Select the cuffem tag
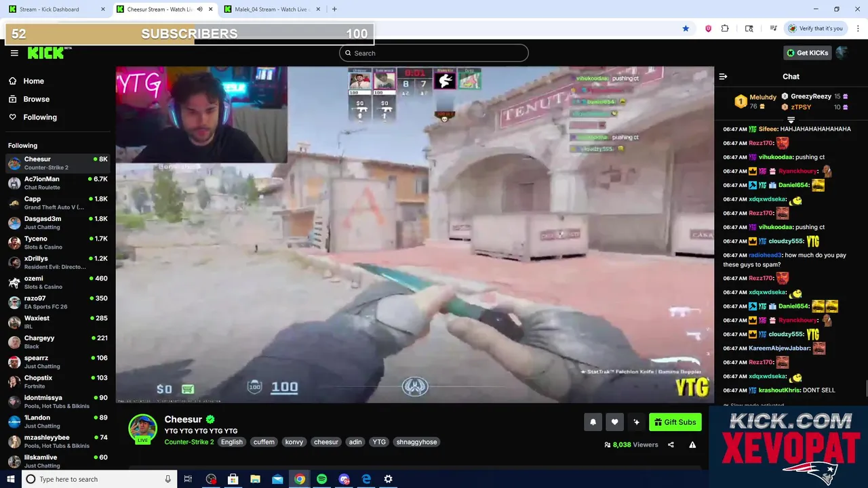This screenshot has height=488, width=868. tap(264, 442)
